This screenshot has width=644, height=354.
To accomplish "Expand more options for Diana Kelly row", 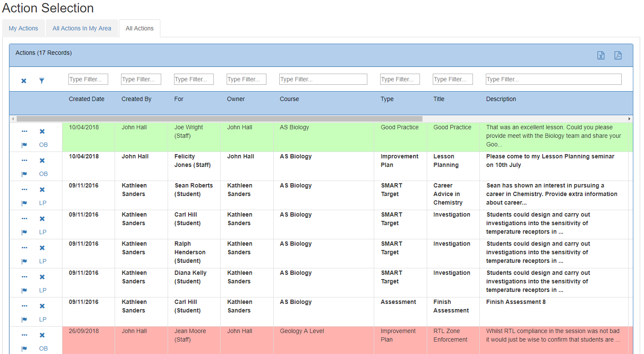I will pos(24,277).
